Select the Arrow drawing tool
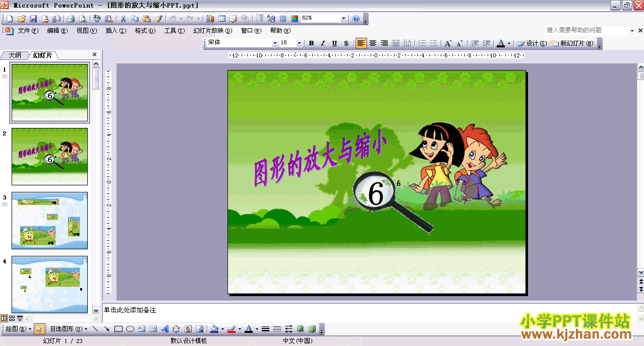Image resolution: width=644 pixels, height=346 pixels. coord(106,329)
